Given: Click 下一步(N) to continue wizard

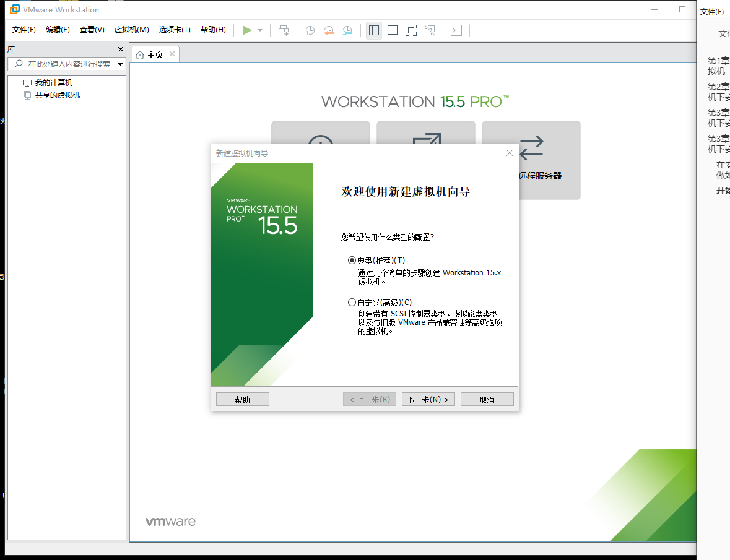Looking at the screenshot, I should (428, 400).
